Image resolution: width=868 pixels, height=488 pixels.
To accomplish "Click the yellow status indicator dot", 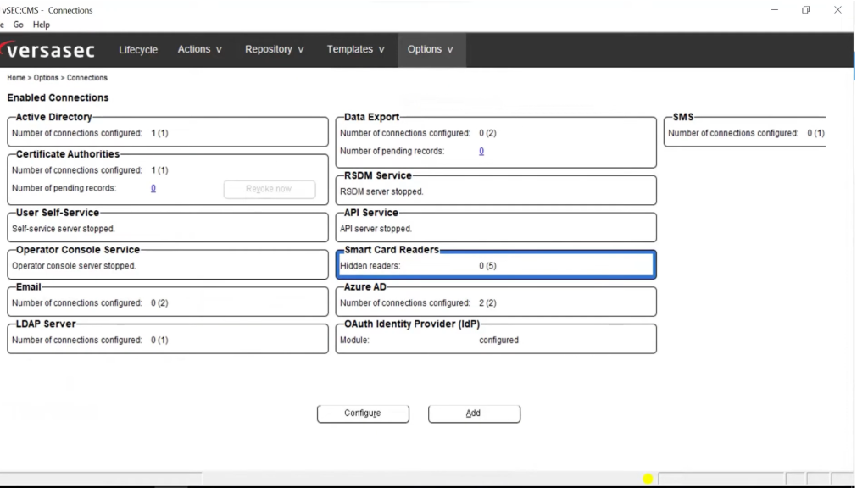I will pyautogui.click(x=648, y=480).
